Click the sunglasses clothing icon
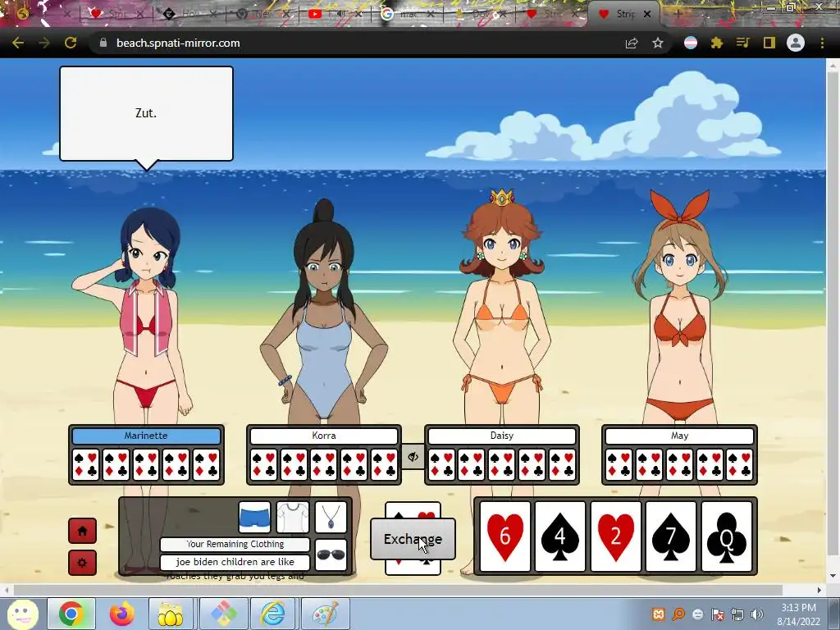 pos(331,555)
